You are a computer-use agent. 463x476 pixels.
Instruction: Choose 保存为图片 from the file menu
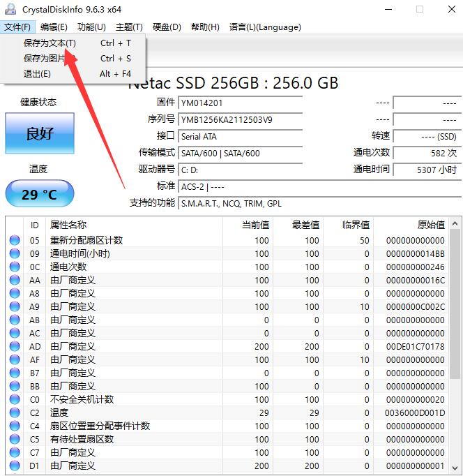pos(73,59)
